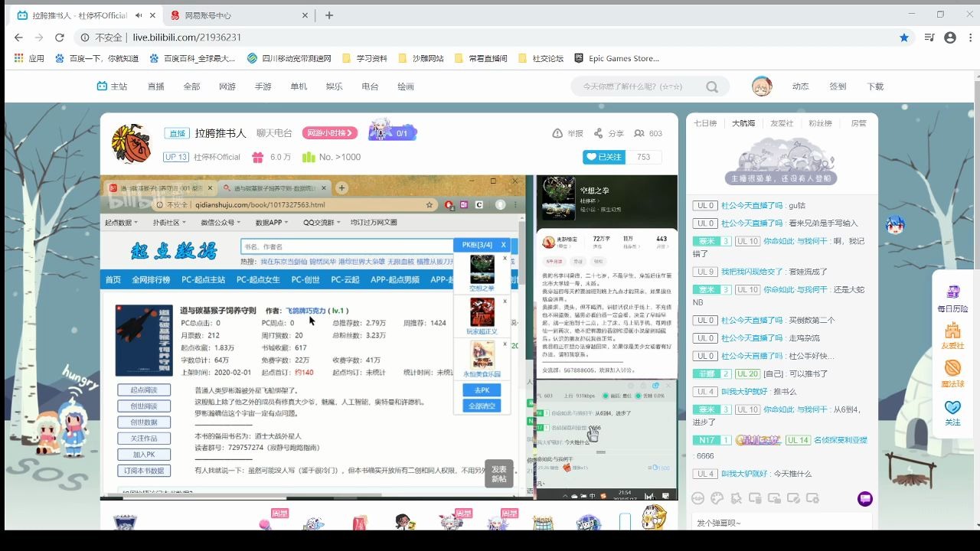The height and width of the screenshot is (551, 980).
Task: Open the 社交论坛 bookmark folder
Action: point(541,58)
